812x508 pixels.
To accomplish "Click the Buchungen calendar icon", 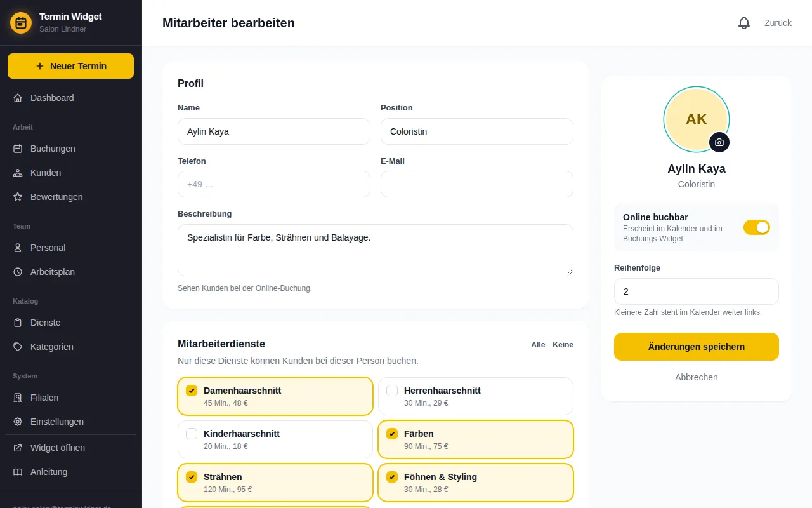I will tap(18, 149).
